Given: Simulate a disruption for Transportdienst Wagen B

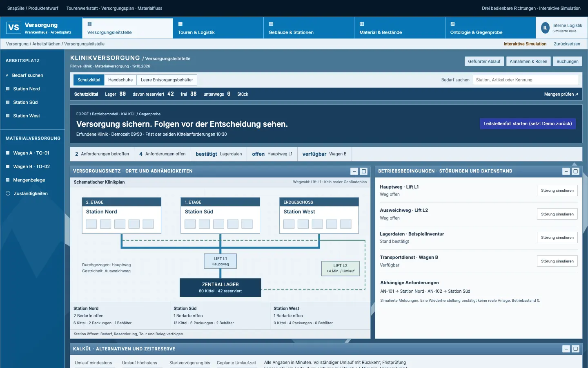Looking at the screenshot, I should tap(557, 261).
